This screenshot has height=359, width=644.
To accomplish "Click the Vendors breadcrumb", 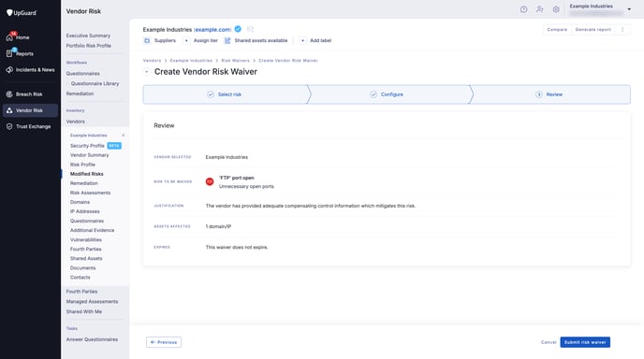I will click(x=152, y=61).
